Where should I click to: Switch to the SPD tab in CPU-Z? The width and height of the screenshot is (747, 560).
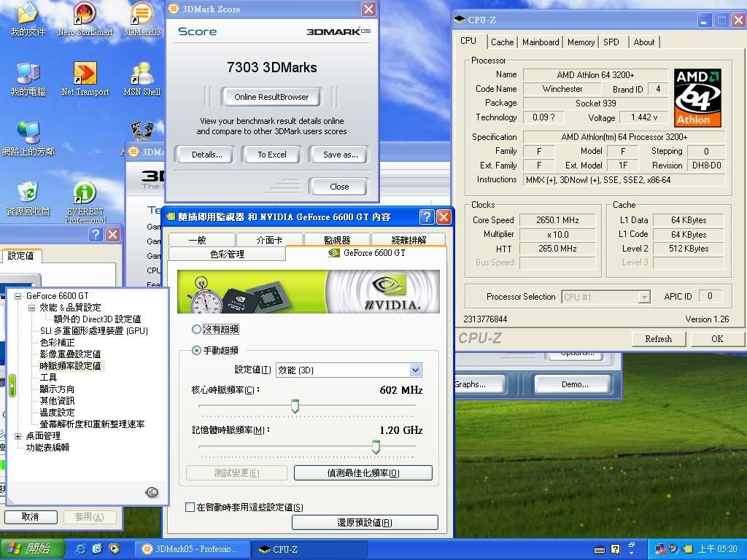tap(611, 42)
